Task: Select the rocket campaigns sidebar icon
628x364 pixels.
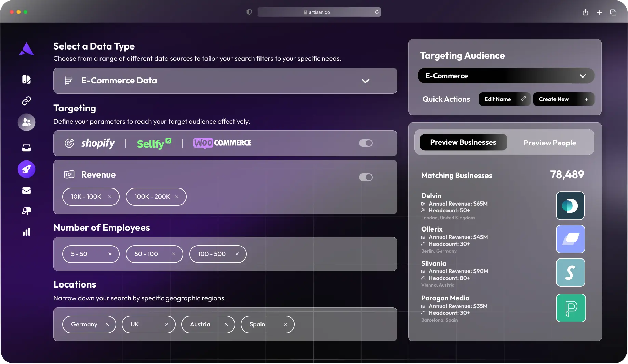Action: [26, 169]
